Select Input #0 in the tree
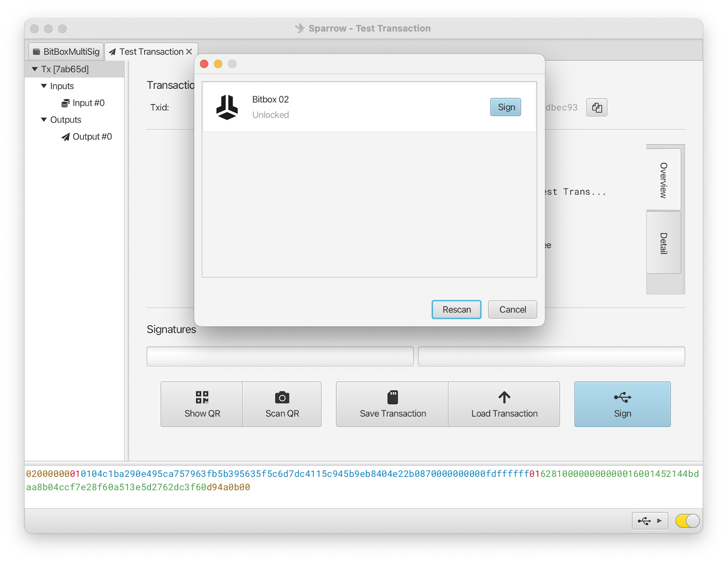 pyautogui.click(x=88, y=103)
